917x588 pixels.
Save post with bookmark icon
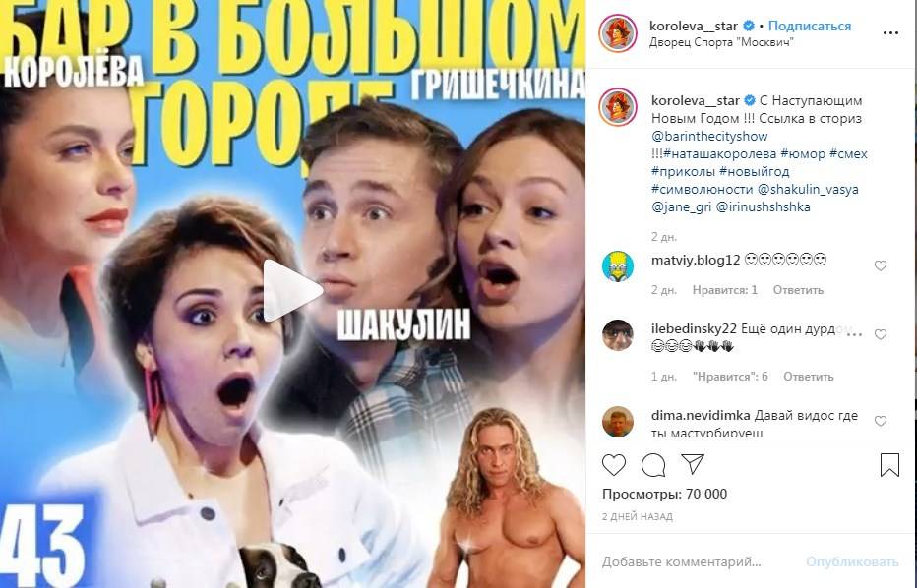[x=889, y=465]
